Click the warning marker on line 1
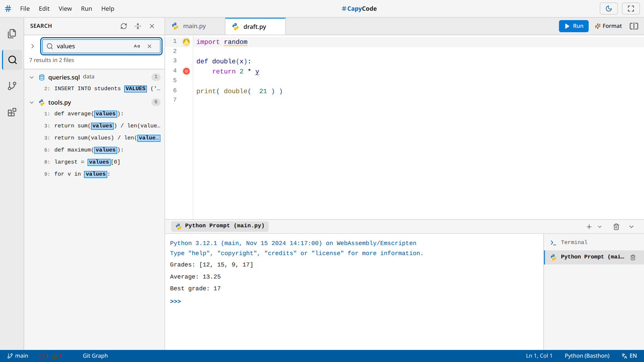This screenshot has height=362, width=644. click(186, 42)
